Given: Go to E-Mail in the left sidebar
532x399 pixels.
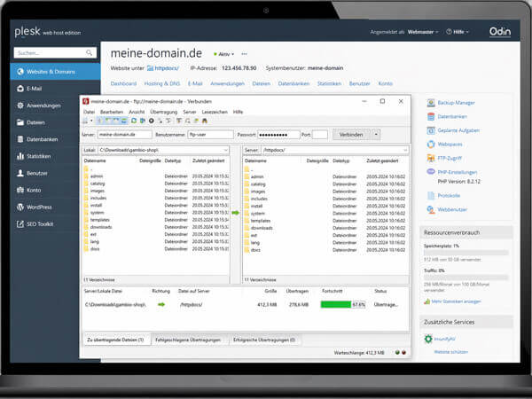Looking at the screenshot, I should point(35,88).
